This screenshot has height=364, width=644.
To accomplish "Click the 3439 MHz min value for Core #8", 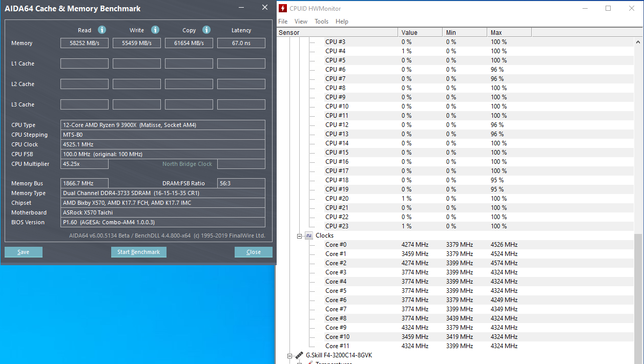I will [x=460, y=318].
